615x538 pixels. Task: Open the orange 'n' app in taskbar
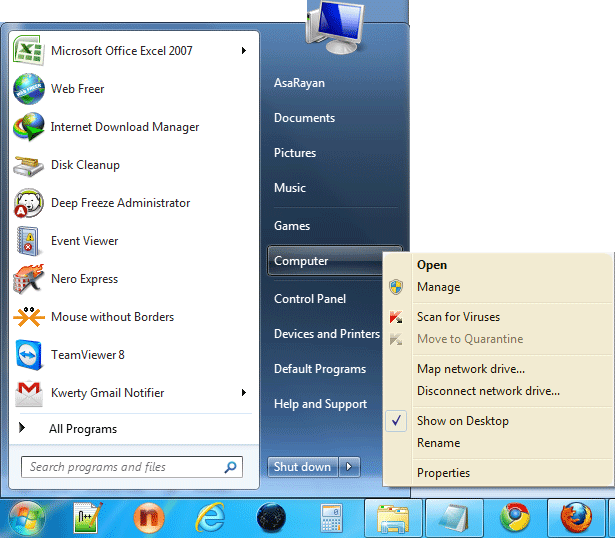pos(149,518)
